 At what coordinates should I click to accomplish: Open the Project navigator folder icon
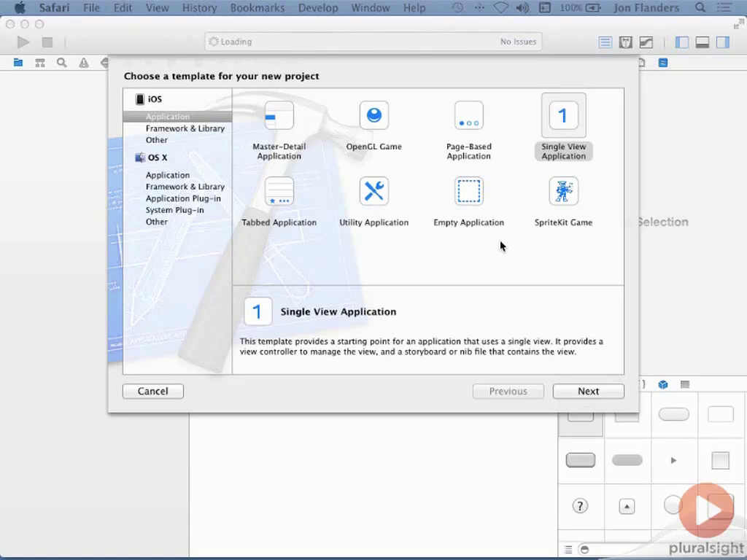[18, 63]
